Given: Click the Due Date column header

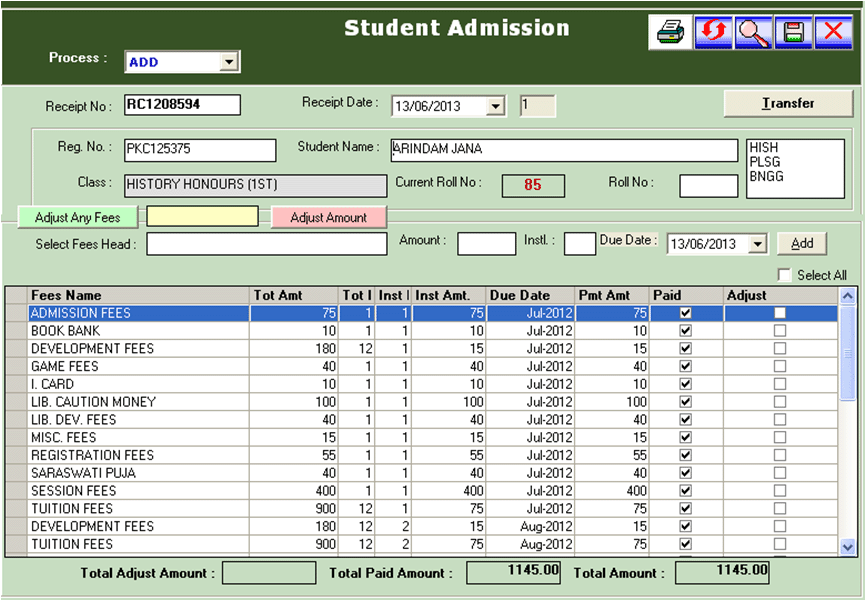Looking at the screenshot, I should pyautogui.click(x=530, y=296).
